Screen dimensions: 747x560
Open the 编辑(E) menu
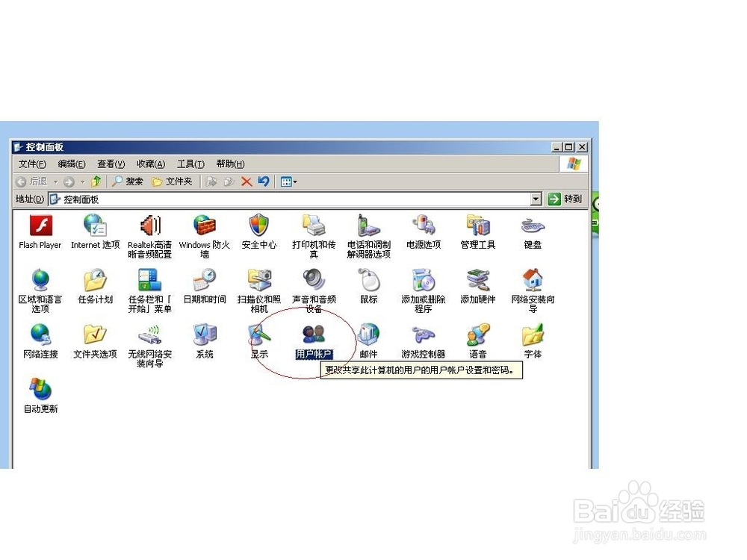tap(72, 164)
